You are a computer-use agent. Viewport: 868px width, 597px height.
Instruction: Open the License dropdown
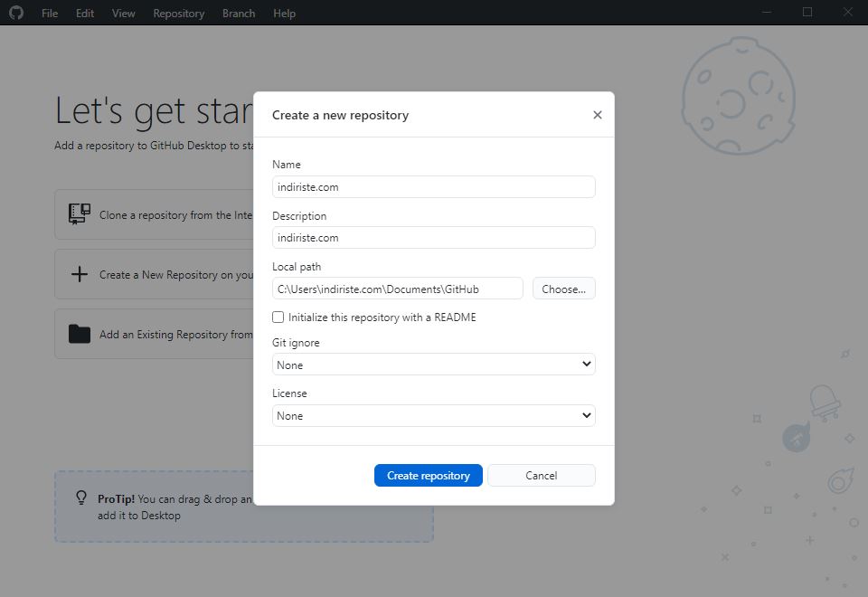click(x=433, y=415)
